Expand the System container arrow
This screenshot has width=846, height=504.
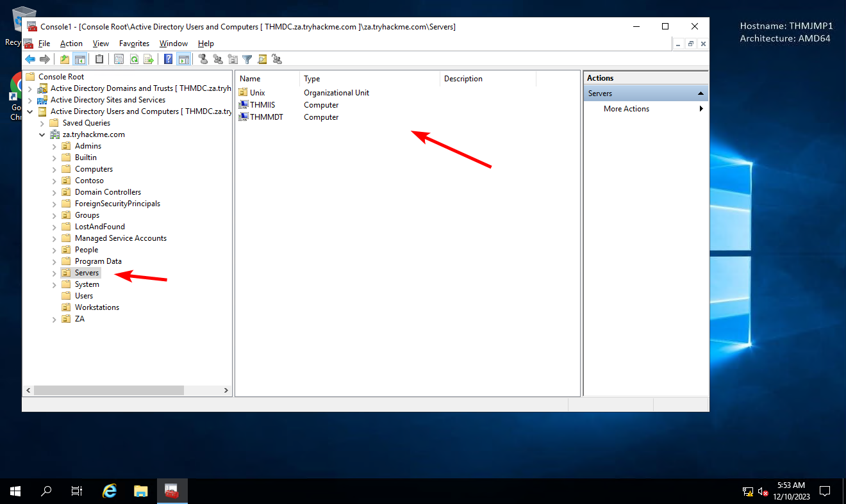point(54,284)
